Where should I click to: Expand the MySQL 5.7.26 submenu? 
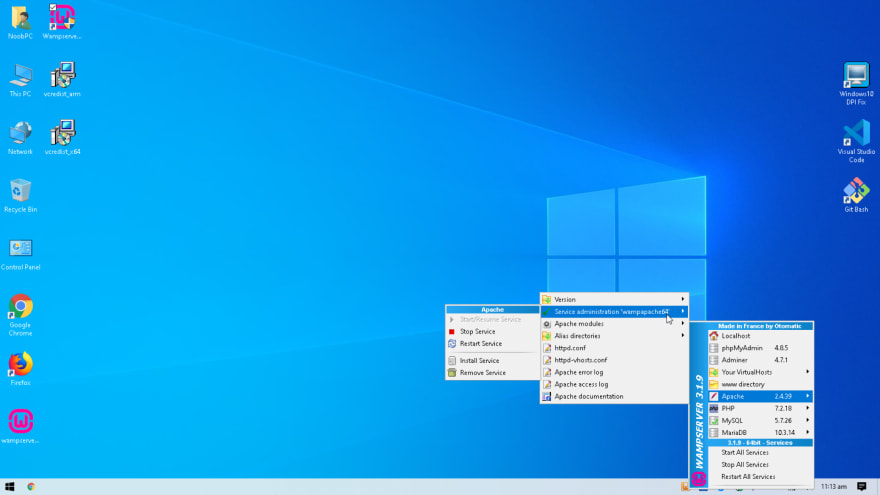(760, 420)
